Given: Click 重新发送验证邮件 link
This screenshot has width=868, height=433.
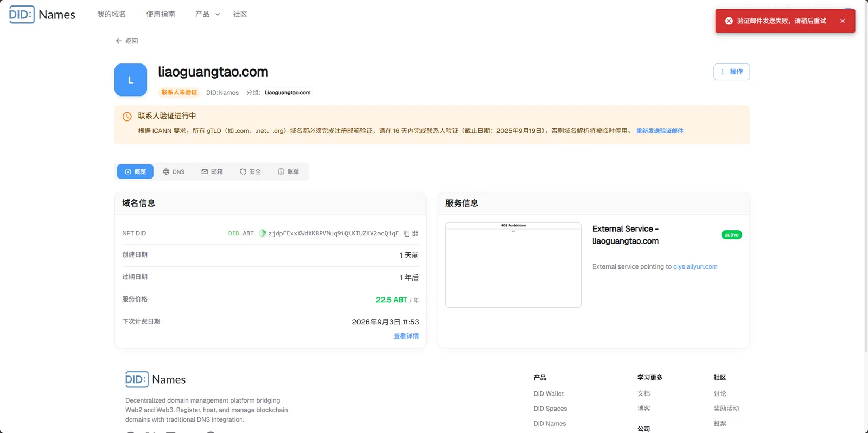Looking at the screenshot, I should pyautogui.click(x=660, y=131).
